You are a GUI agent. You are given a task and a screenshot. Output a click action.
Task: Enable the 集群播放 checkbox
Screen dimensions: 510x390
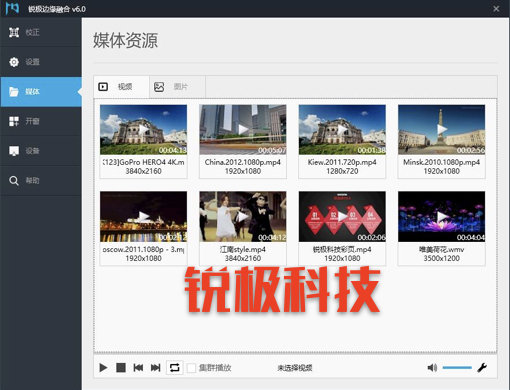[191, 368]
